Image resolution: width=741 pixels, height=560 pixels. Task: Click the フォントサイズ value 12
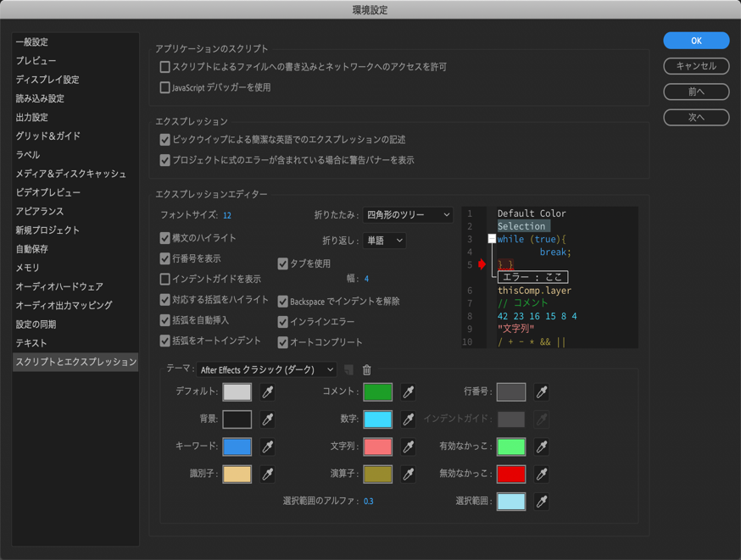click(x=227, y=215)
